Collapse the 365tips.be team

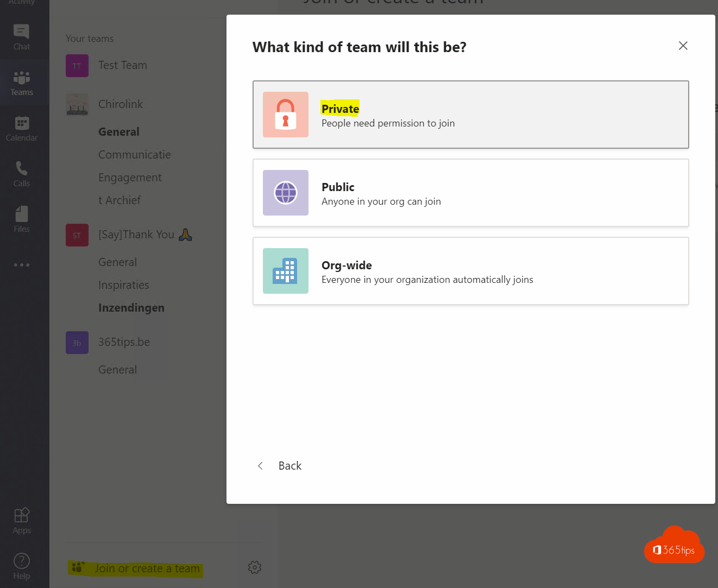(x=124, y=342)
